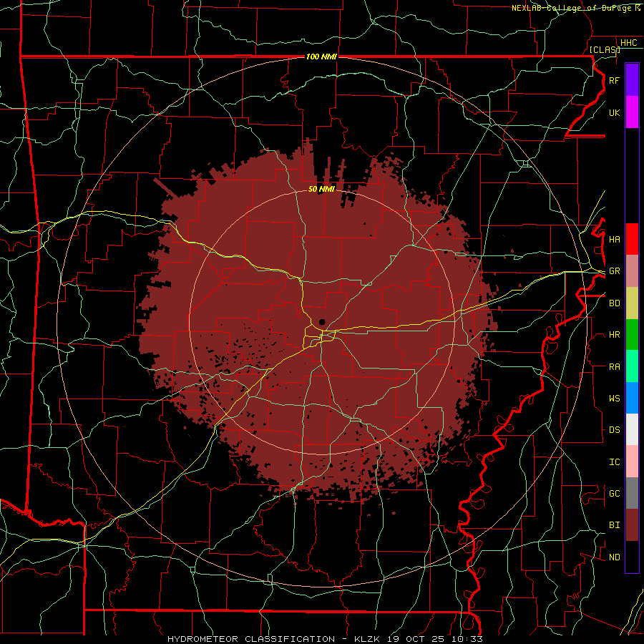The image size is (644, 644).
Task: Click the 'HA' legend label text
Action: click(x=614, y=240)
